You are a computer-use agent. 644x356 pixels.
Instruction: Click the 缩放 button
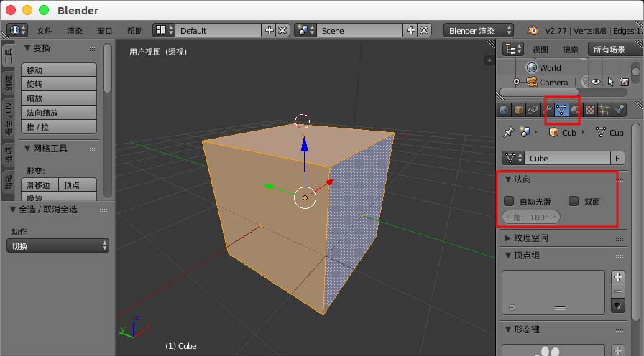pos(59,98)
